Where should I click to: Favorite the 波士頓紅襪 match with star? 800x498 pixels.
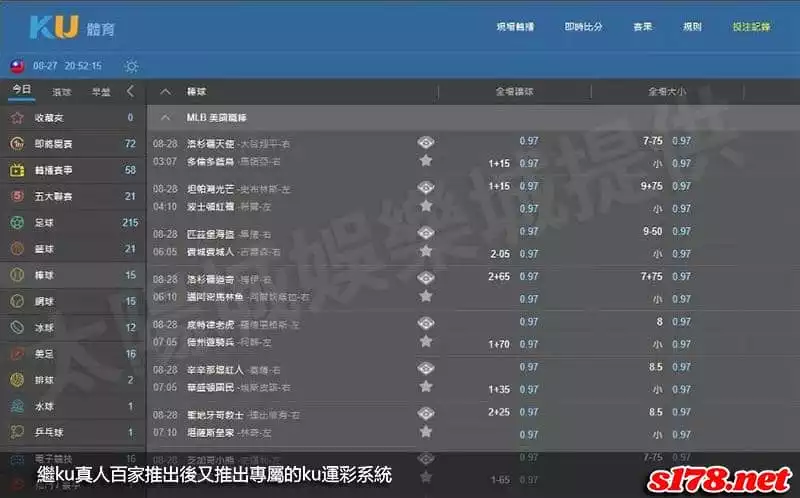click(426, 206)
